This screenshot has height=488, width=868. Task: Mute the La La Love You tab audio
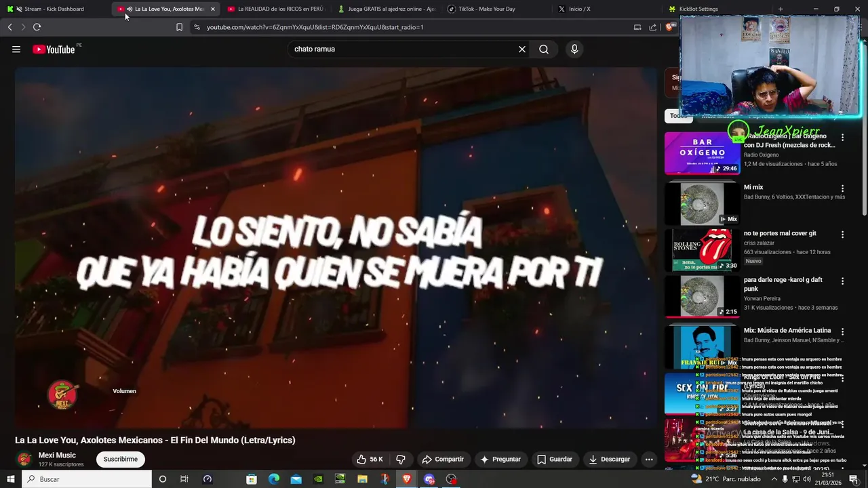(x=130, y=9)
